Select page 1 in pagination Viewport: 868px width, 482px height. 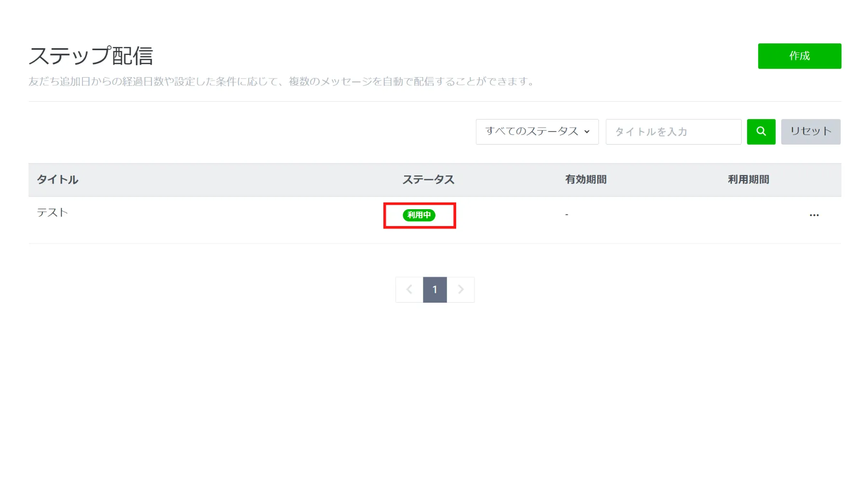[x=434, y=290]
